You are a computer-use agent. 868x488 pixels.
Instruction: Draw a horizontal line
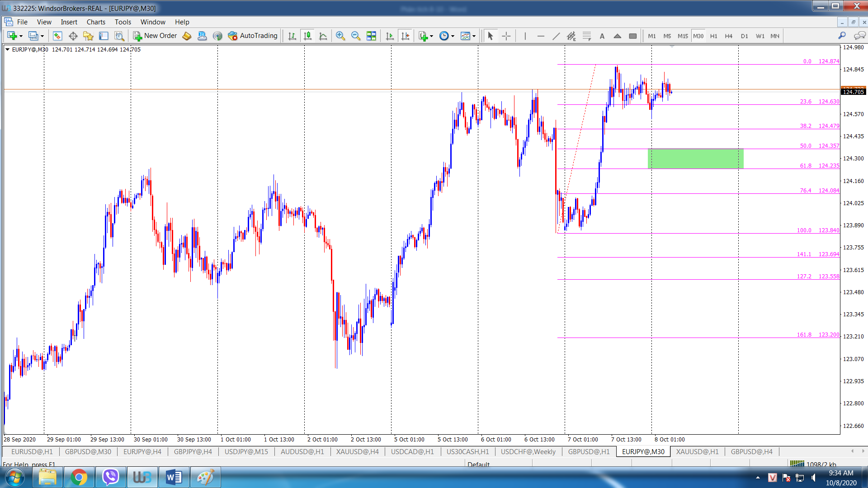pos(541,36)
